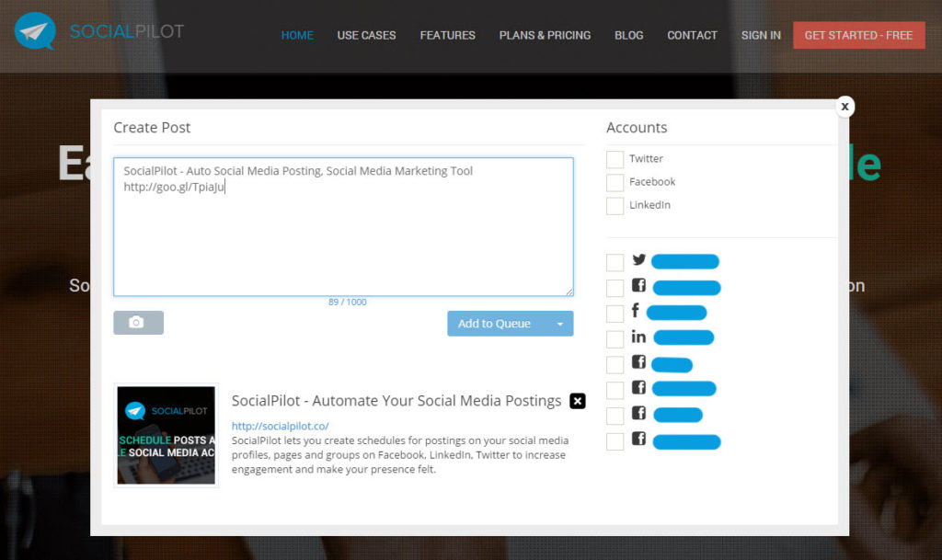Select the LinkedIn 'in' icon account
Screen dimensions: 942x560
pyautogui.click(x=638, y=338)
